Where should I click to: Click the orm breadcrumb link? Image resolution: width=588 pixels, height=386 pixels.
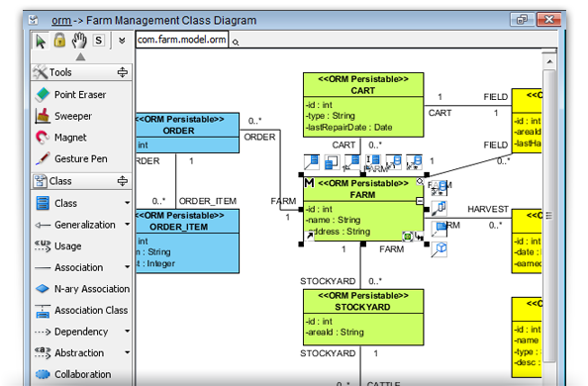pyautogui.click(x=61, y=20)
